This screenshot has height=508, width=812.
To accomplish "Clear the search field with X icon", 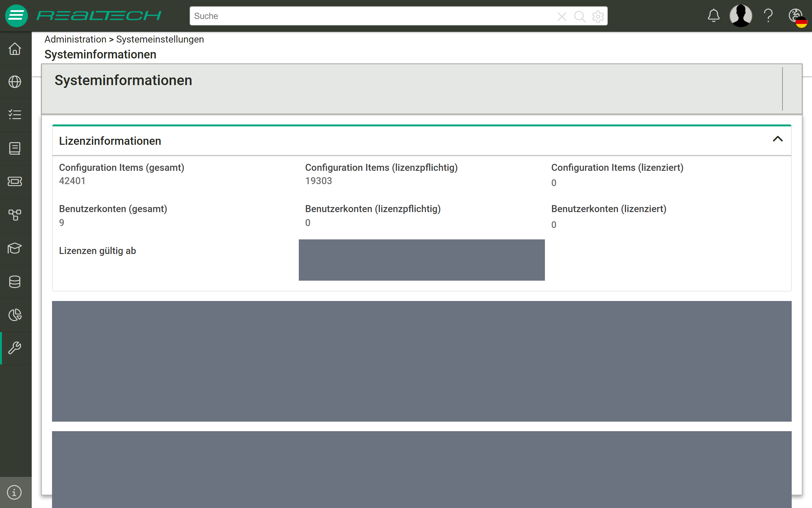I will pos(562,16).
